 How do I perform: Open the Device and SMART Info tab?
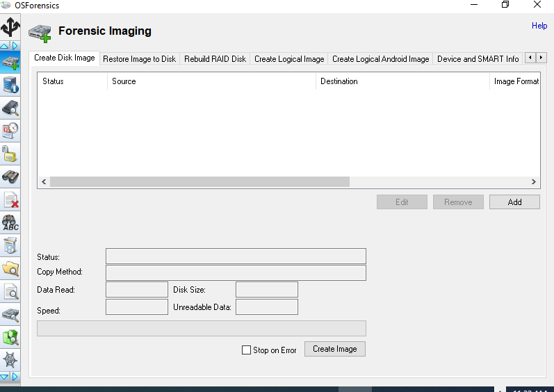[x=478, y=59]
